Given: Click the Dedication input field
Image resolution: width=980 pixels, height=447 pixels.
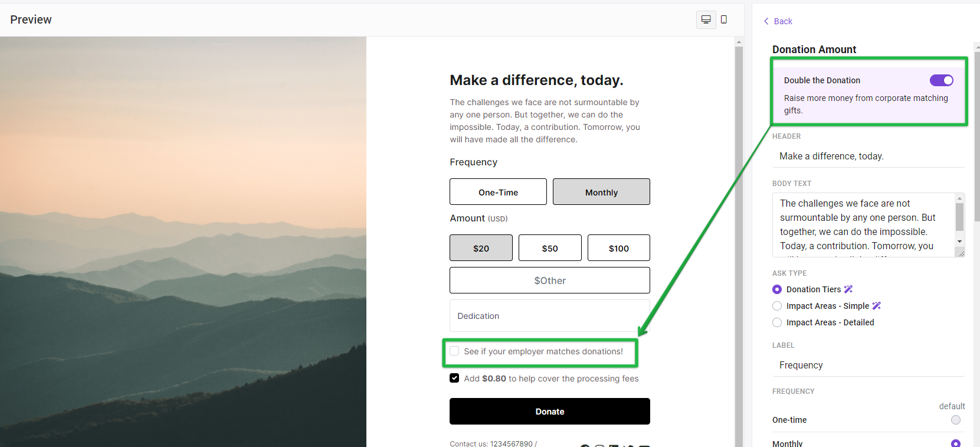Looking at the screenshot, I should [x=550, y=316].
